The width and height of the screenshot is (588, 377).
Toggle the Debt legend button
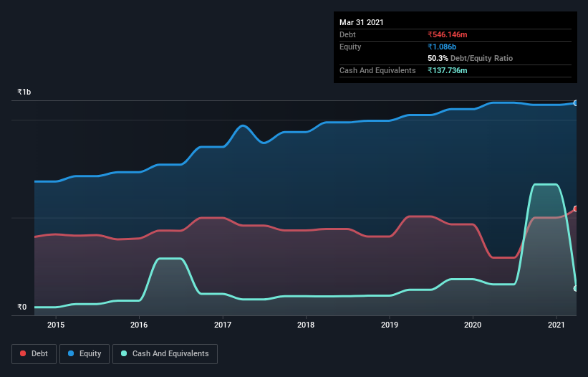34,354
